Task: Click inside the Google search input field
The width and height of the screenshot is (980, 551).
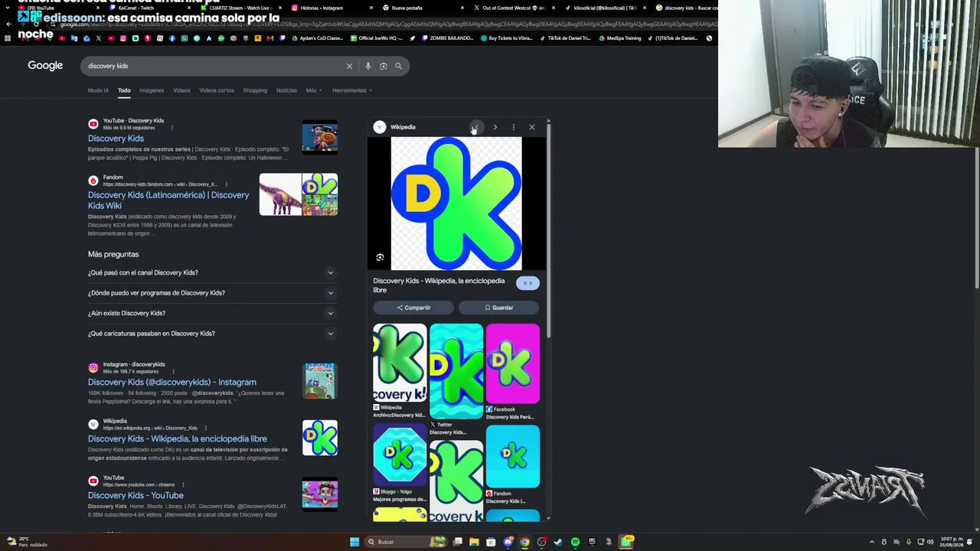Action: pyautogui.click(x=214, y=66)
